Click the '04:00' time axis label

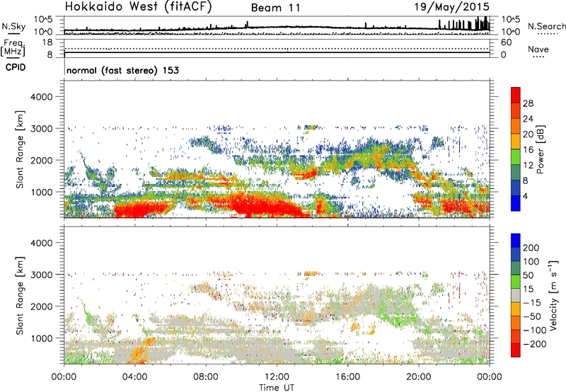(x=134, y=377)
